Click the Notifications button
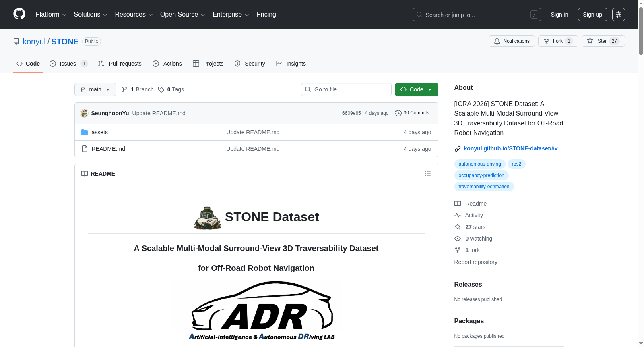 [512, 41]
